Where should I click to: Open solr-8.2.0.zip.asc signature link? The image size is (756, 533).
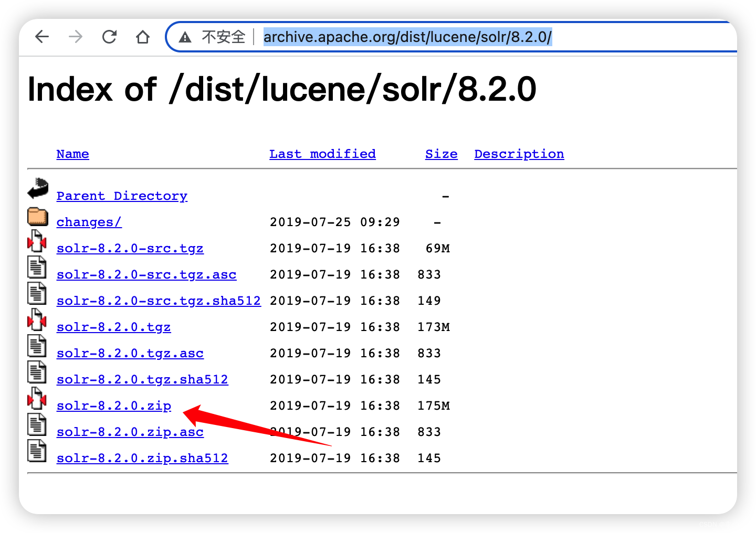[x=130, y=432]
